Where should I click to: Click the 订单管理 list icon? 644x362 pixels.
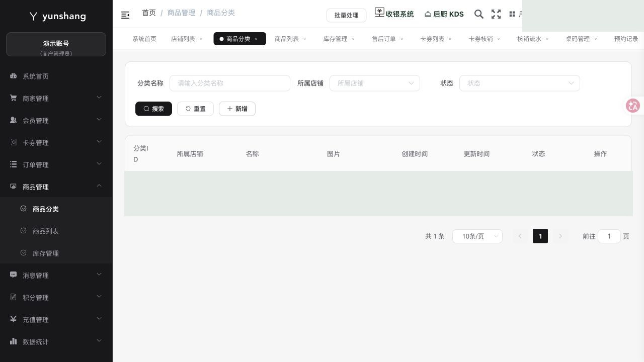click(14, 164)
